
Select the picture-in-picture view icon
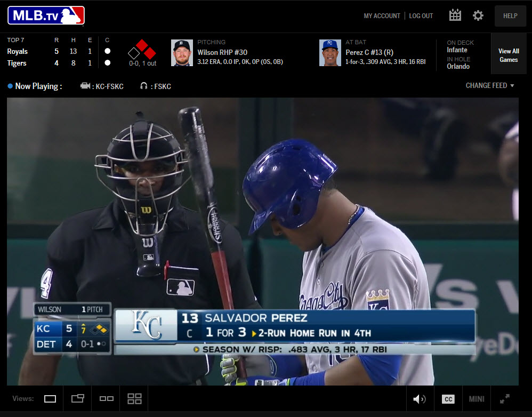[78, 398]
